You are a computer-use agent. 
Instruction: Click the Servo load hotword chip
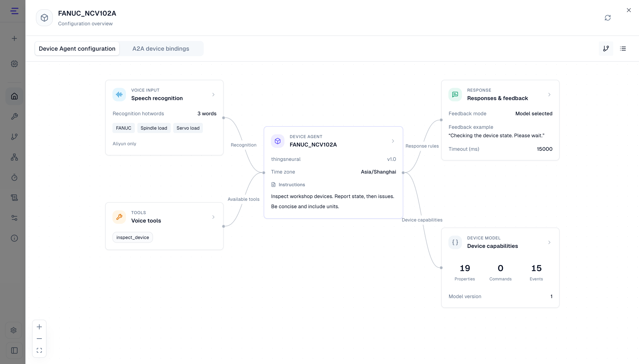(188, 128)
